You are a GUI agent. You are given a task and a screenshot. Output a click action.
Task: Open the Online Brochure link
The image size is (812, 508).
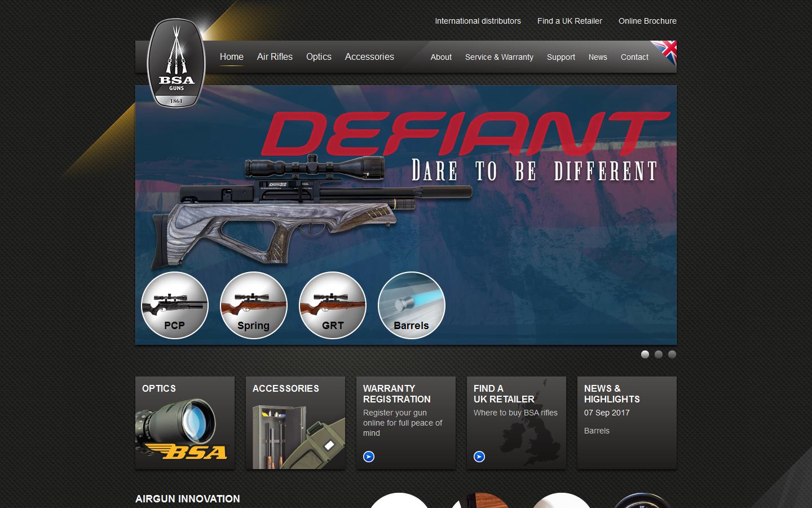(x=647, y=21)
